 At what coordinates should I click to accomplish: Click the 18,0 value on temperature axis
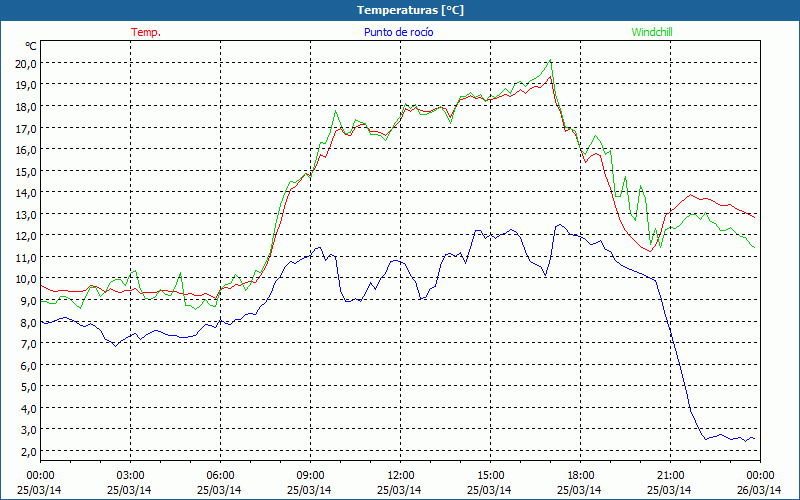pyautogui.click(x=27, y=107)
